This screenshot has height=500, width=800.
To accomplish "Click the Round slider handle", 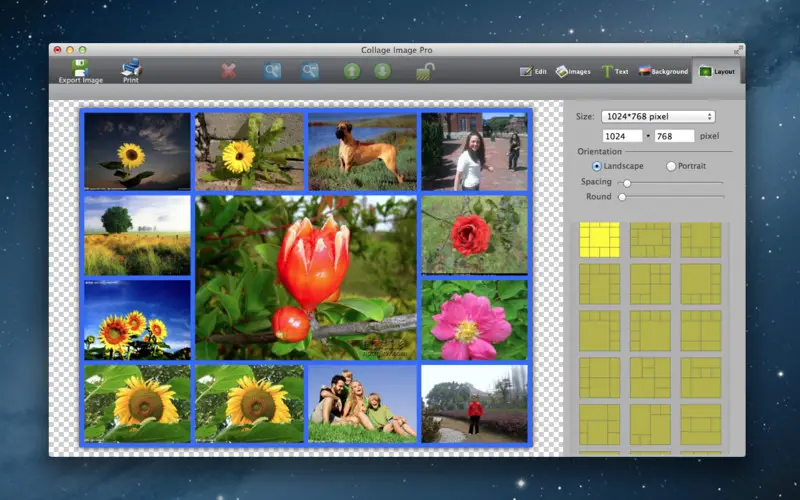I will click(x=622, y=197).
